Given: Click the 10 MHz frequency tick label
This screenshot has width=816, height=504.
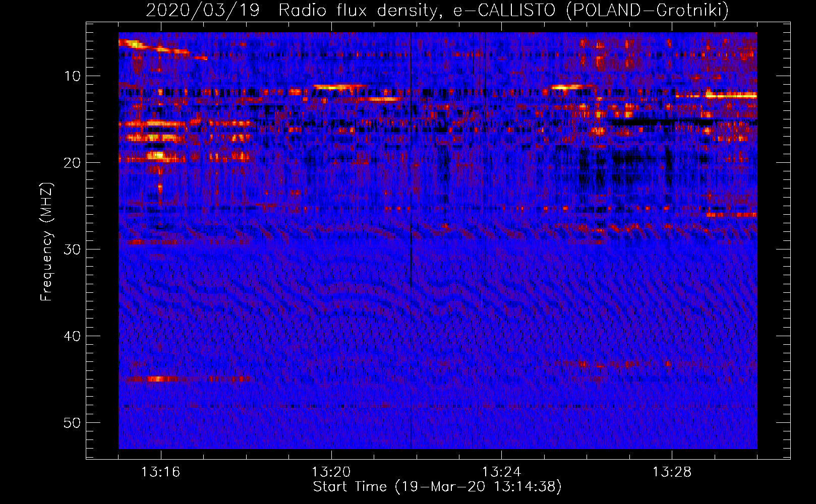Looking at the screenshot, I should click(x=73, y=76).
